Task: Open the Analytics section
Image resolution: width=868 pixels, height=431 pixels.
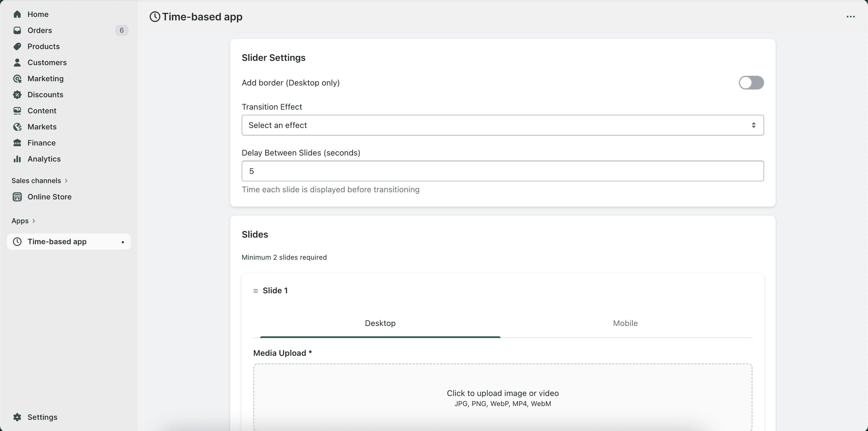Action: click(x=69, y=159)
